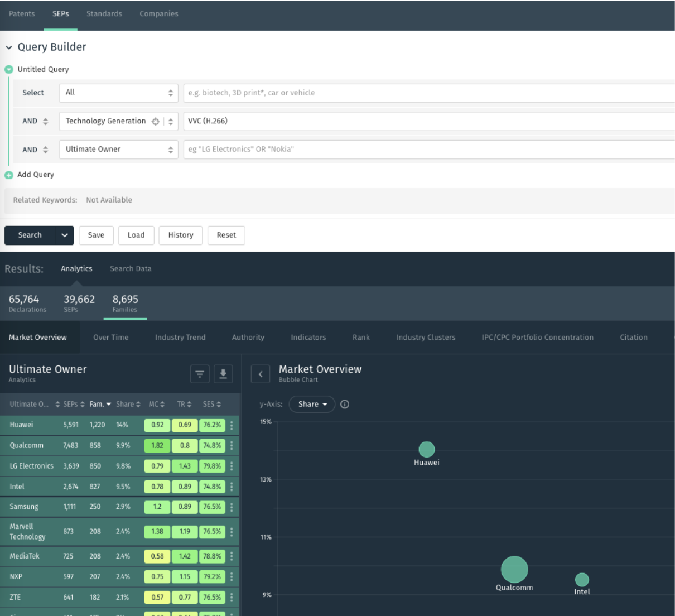Screen dimensions: 675x616
Task: Open the Qualcomm row options menu
Action: [232, 446]
